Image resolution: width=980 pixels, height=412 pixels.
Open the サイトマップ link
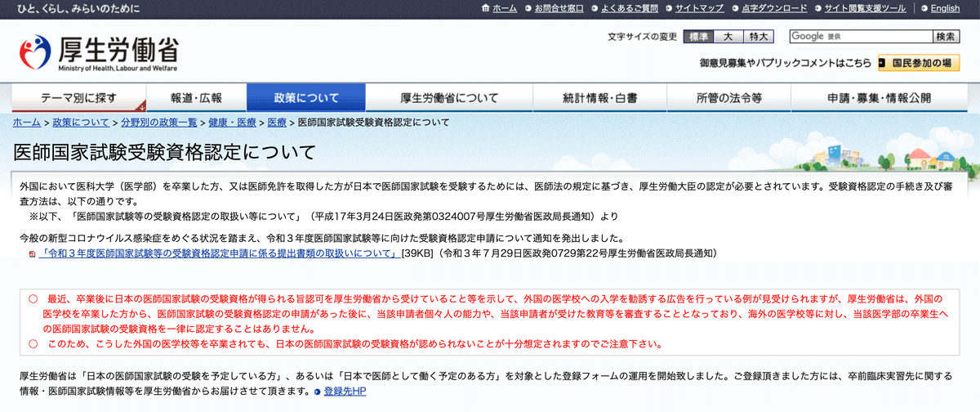[699, 8]
